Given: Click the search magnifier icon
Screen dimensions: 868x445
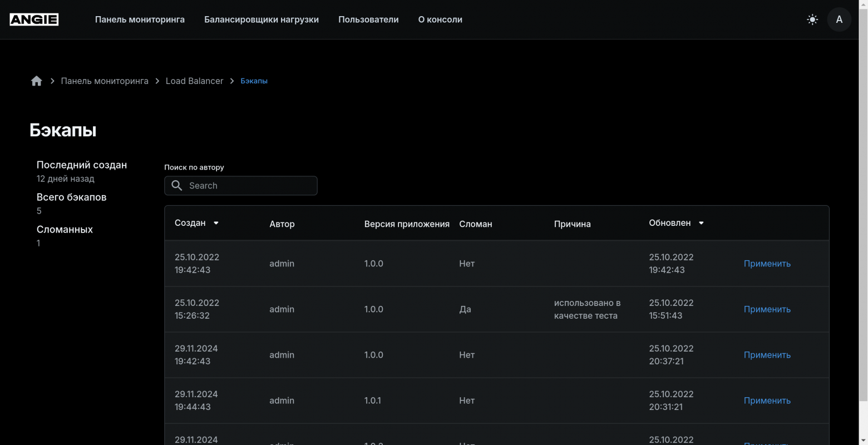Looking at the screenshot, I should 177,186.
